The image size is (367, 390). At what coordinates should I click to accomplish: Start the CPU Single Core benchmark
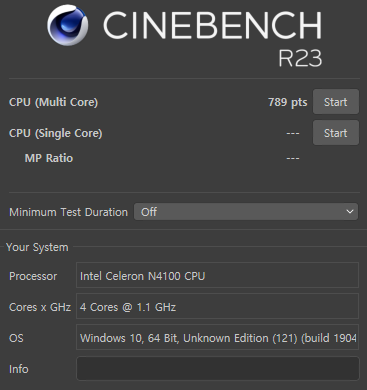click(336, 133)
